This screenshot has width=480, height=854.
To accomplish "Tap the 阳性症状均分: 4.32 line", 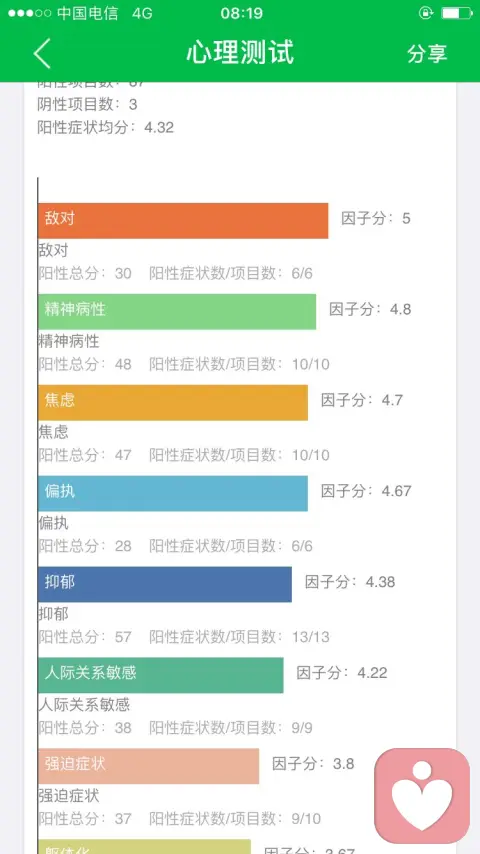I will 106,127.
